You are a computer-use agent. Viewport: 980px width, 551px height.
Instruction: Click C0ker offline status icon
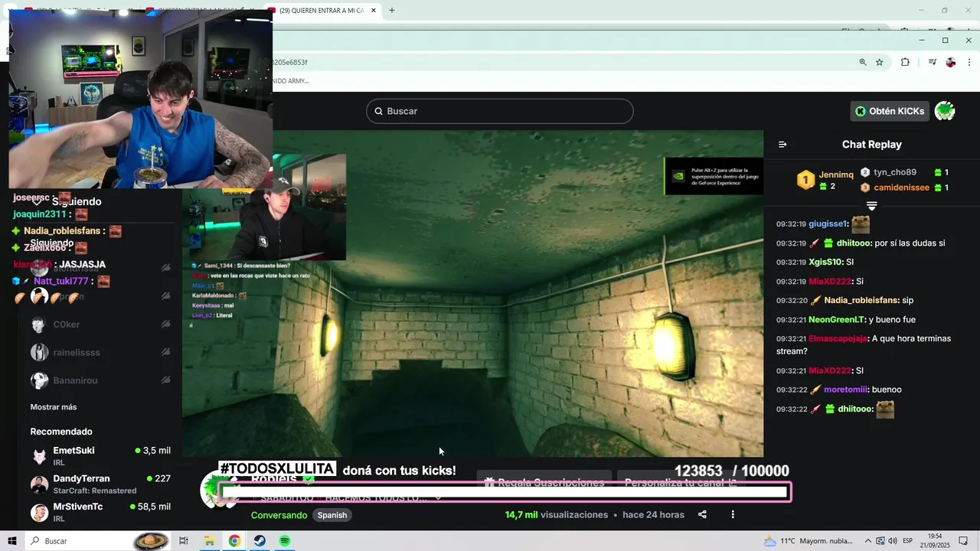coord(165,324)
